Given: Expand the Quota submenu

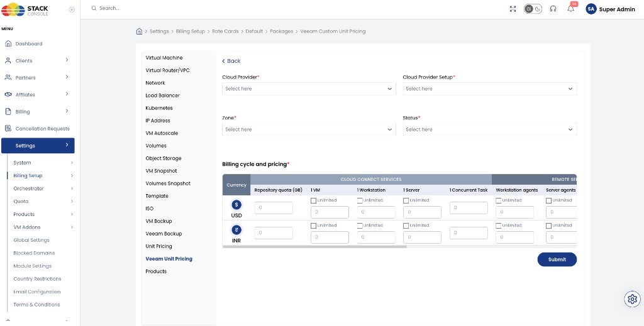Looking at the screenshot, I should (x=72, y=202).
